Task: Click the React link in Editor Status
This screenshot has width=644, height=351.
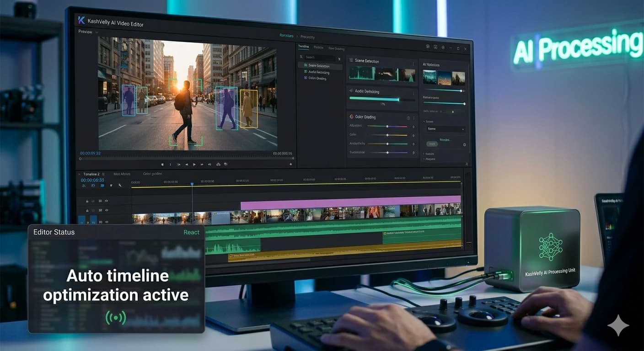Action: click(191, 232)
